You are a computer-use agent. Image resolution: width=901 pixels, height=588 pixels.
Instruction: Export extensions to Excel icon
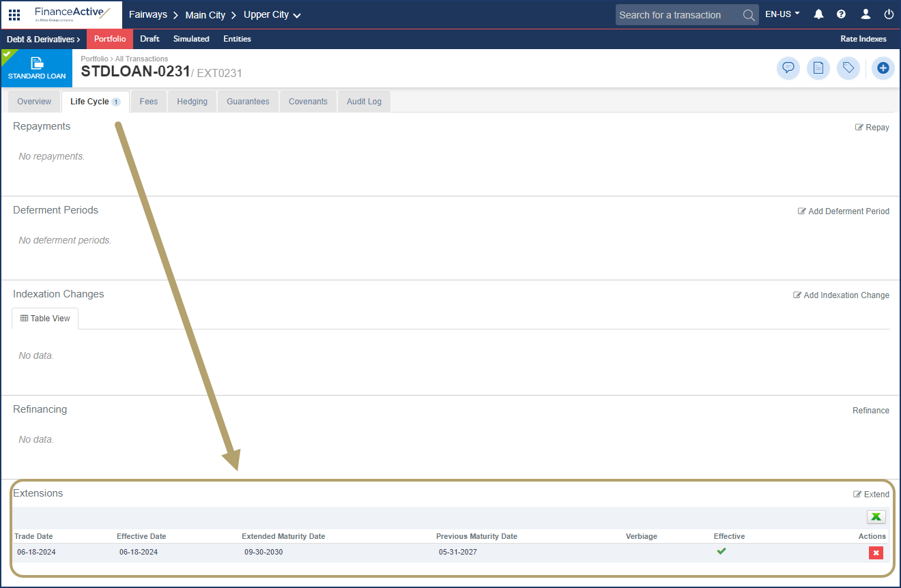click(876, 517)
